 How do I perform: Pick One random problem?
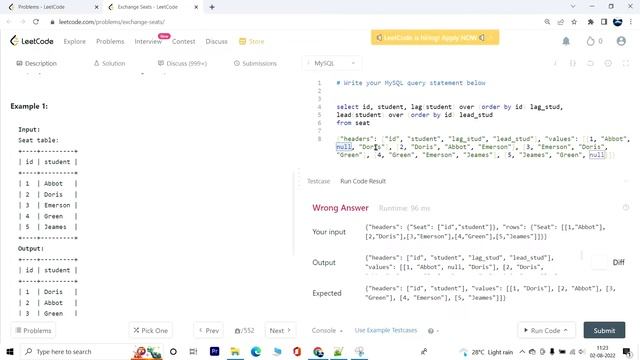point(151,331)
